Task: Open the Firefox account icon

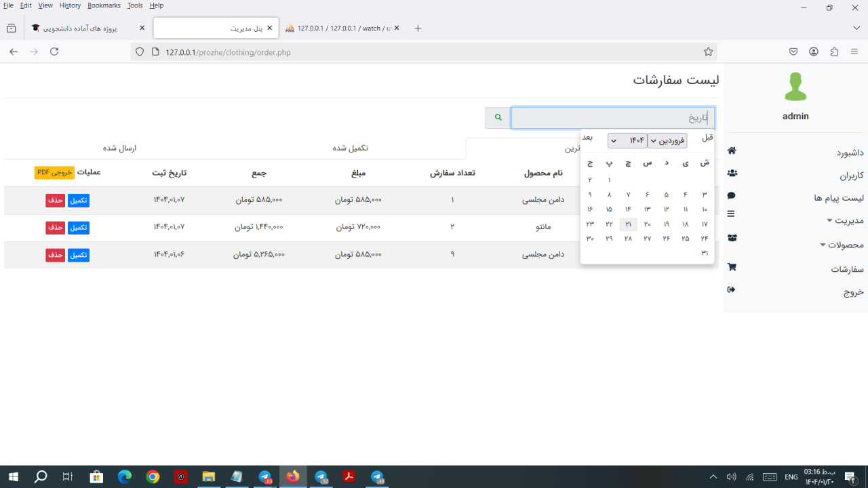Action: point(814,52)
